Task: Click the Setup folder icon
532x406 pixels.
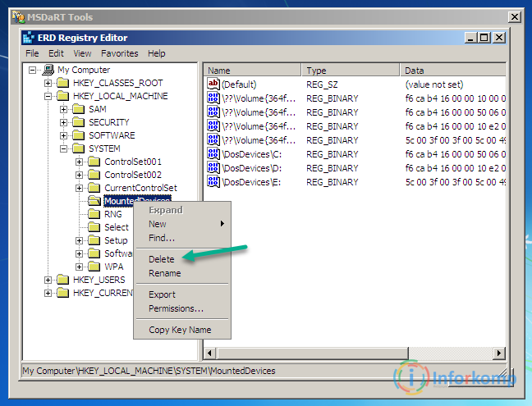Action: (x=94, y=240)
